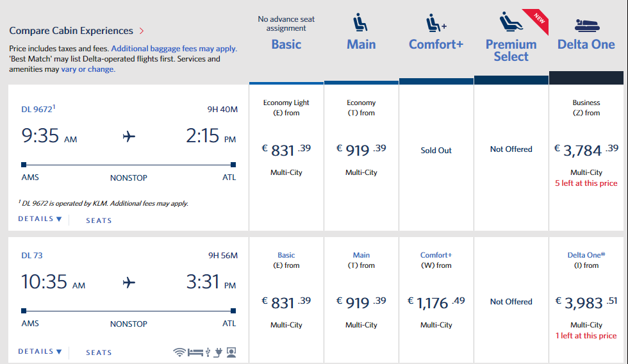
Task: Select €831.39 Economy Light fare for DL 9672
Action: point(286,151)
